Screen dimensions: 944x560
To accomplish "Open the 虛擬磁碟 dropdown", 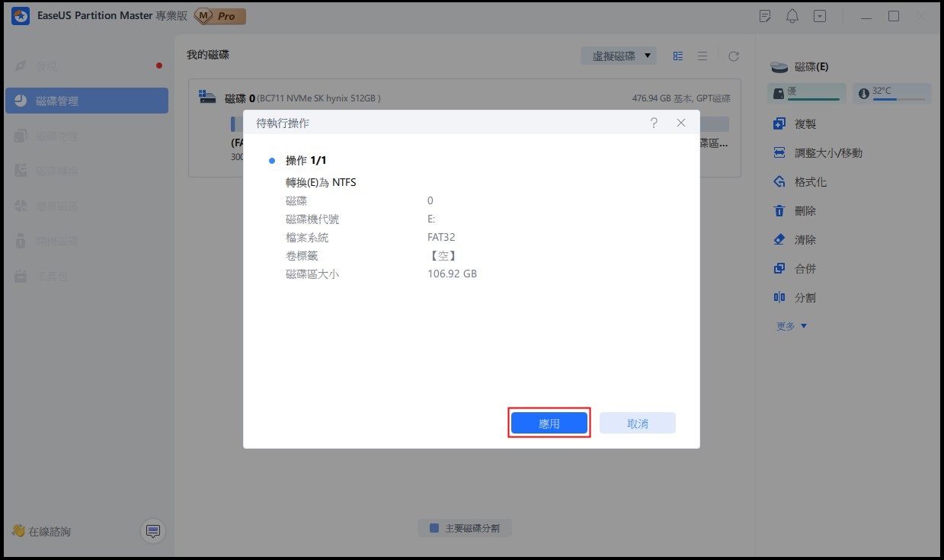I will (x=619, y=55).
